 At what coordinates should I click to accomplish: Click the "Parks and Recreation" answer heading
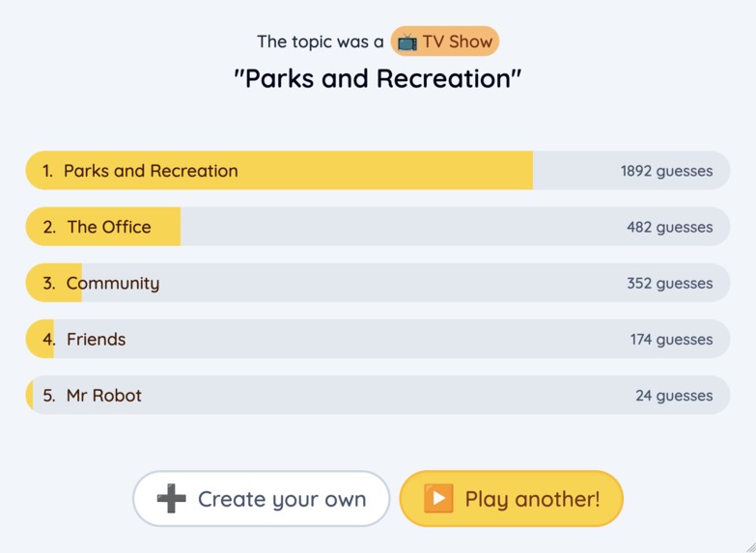pos(378,78)
